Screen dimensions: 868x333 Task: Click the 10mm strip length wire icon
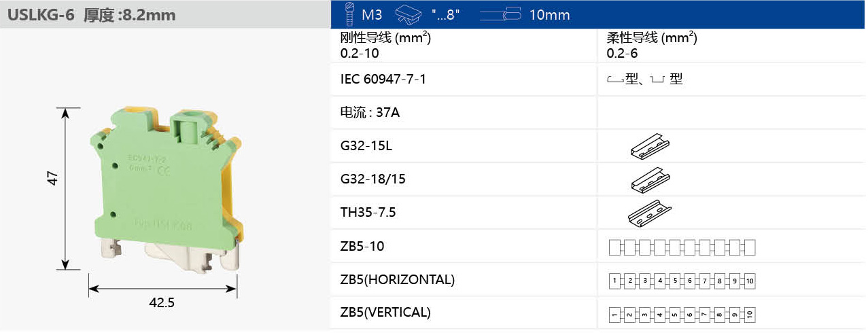pyautogui.click(x=500, y=14)
